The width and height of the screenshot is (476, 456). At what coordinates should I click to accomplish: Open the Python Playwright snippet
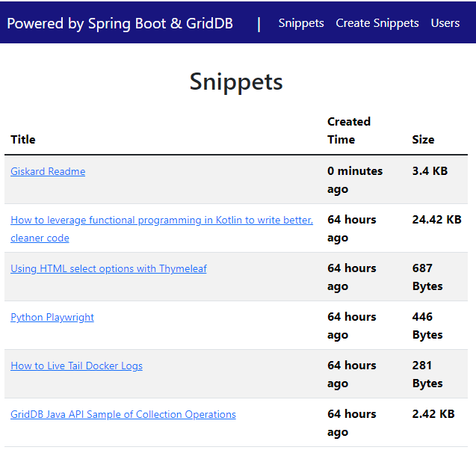[52, 317]
